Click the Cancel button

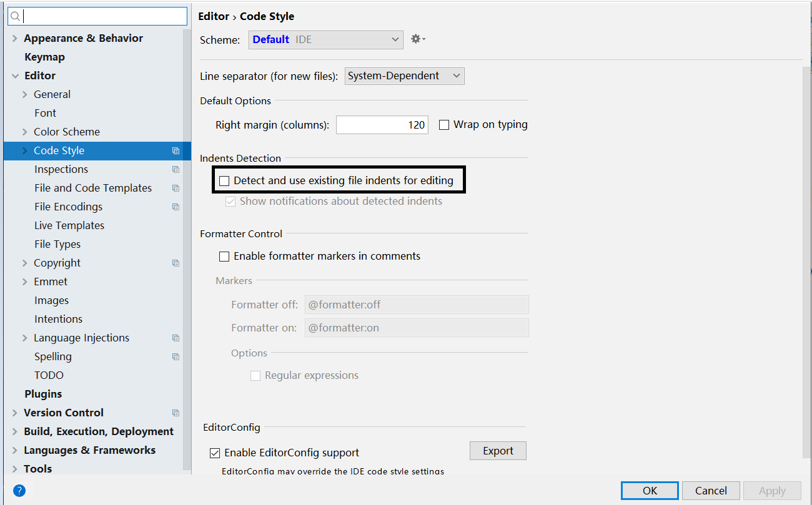pyautogui.click(x=711, y=491)
